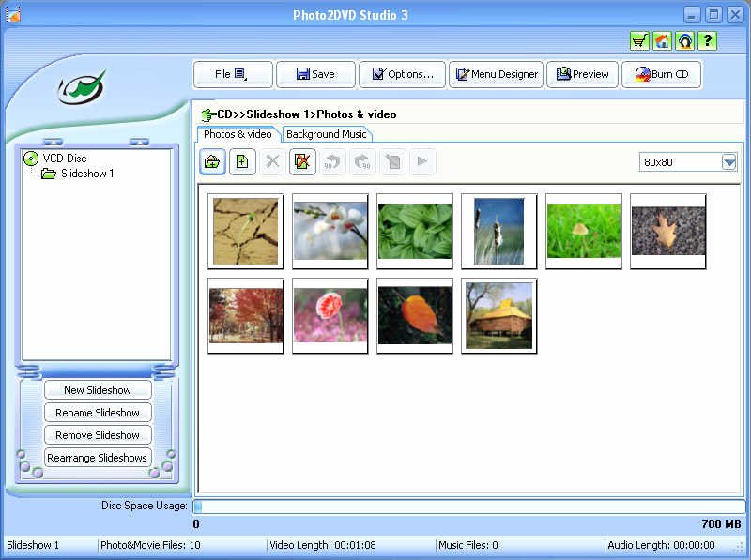Select the cattail reeds thumbnail
This screenshot has height=560, width=751.
[x=499, y=231]
